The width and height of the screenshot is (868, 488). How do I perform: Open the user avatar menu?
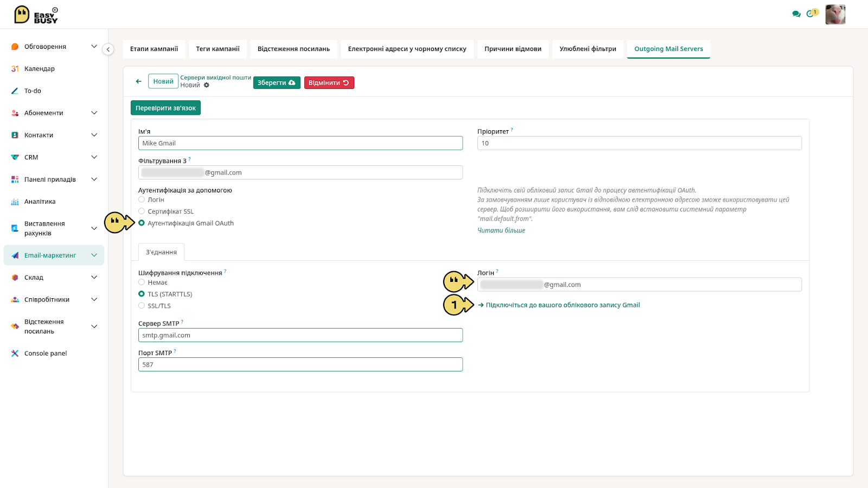click(x=835, y=15)
